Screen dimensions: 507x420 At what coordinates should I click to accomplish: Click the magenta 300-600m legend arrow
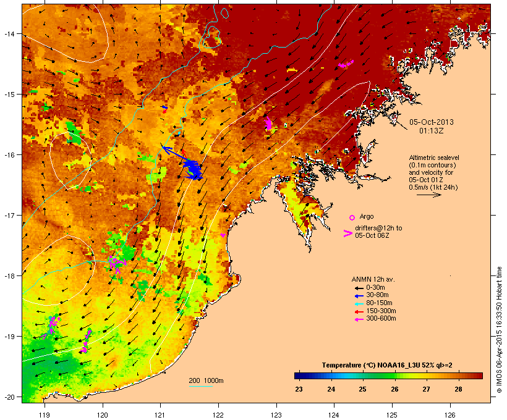coord(359,319)
